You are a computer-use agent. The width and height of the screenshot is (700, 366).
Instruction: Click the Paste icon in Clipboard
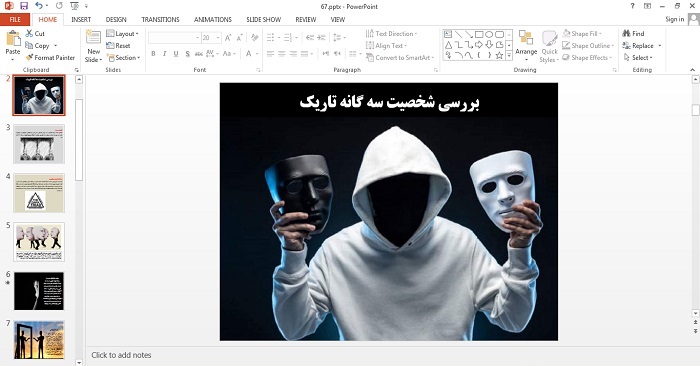(x=13, y=39)
